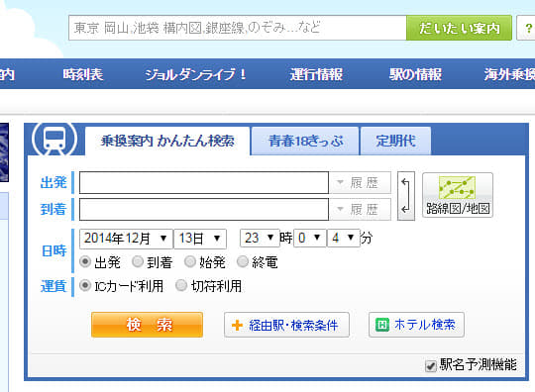Switch to the 定期代 tab
Viewport: 535px width, 392px height.
pyautogui.click(x=395, y=142)
